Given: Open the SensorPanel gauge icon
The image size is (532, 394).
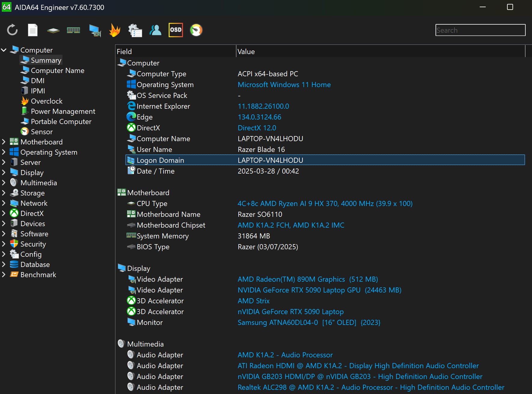Looking at the screenshot, I should 196,30.
